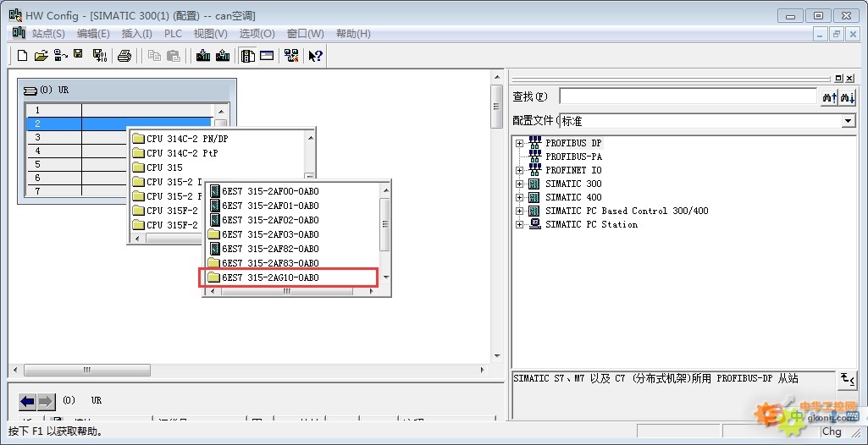The image size is (868, 445).
Task: Click the Paste toolbar icon
Action: tap(174, 55)
